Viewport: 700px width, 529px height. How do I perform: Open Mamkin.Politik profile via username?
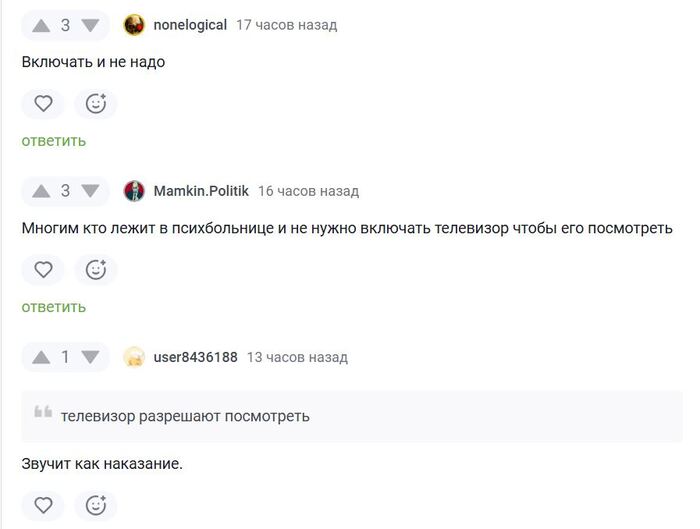200,191
